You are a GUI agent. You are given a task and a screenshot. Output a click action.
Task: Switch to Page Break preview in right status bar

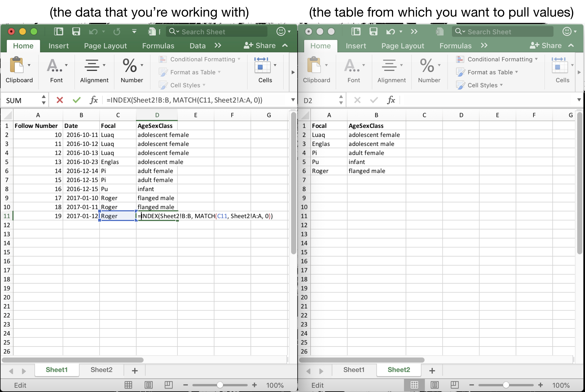pos(454,385)
